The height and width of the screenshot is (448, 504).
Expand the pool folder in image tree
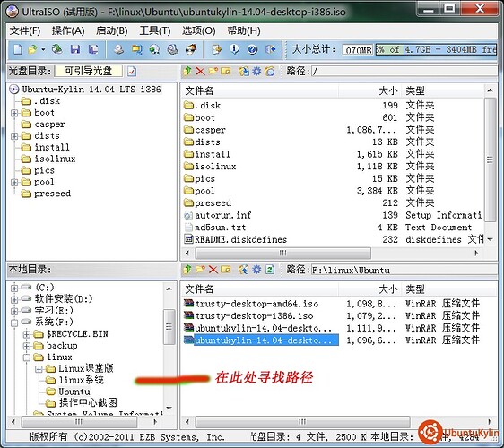tap(14, 183)
